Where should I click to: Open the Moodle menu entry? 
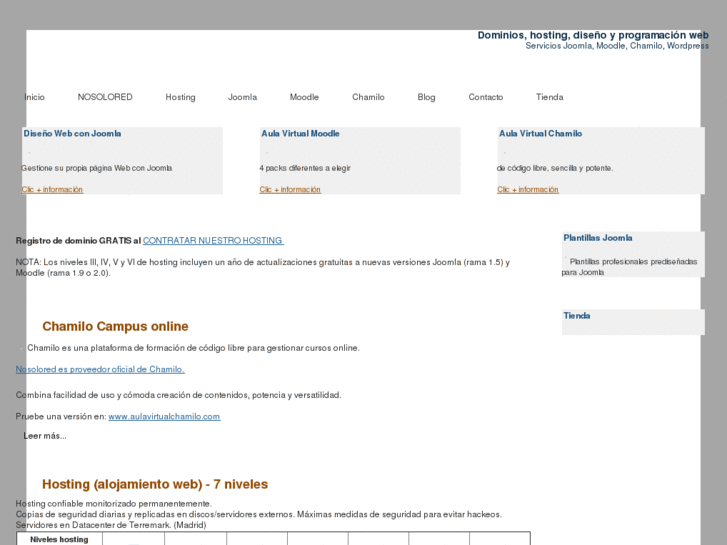click(304, 97)
